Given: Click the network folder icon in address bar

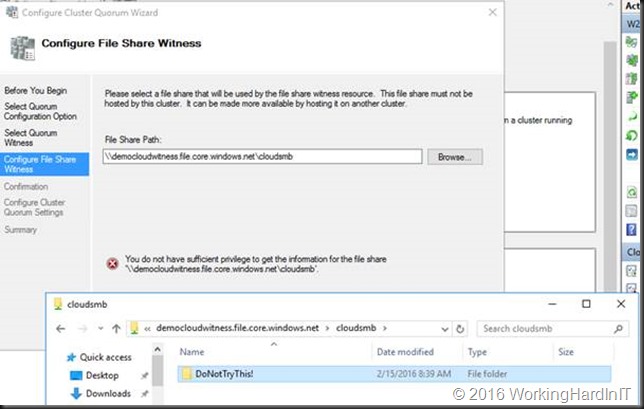Looking at the screenshot, I should click(134, 328).
